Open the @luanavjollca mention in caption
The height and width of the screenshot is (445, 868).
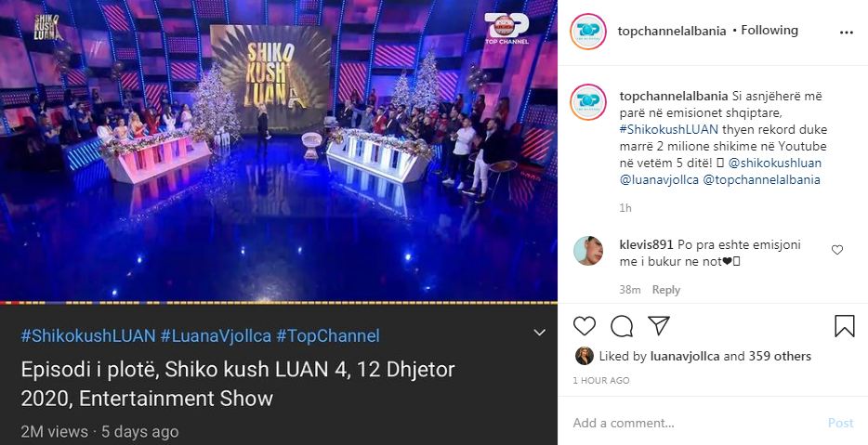pyautogui.click(x=659, y=180)
